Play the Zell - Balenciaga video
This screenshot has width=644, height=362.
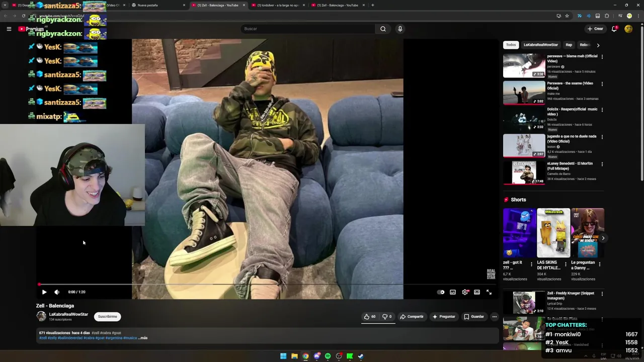coord(44,292)
